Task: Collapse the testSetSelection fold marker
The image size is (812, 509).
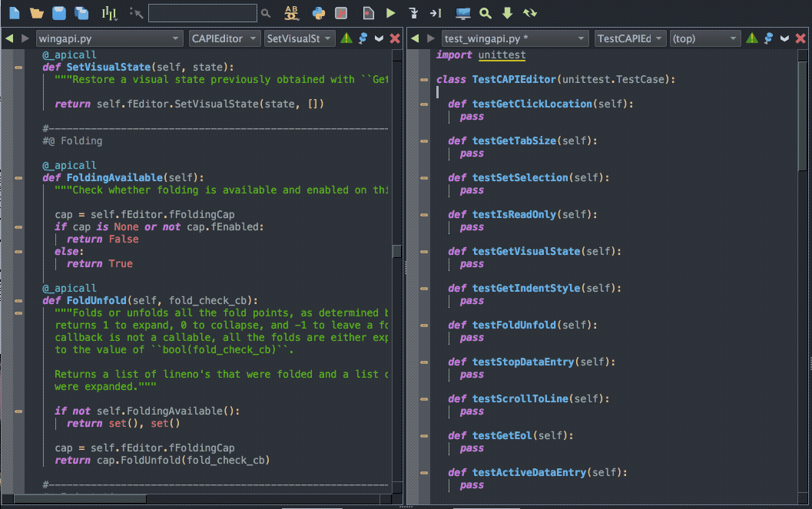Action: 424,178
